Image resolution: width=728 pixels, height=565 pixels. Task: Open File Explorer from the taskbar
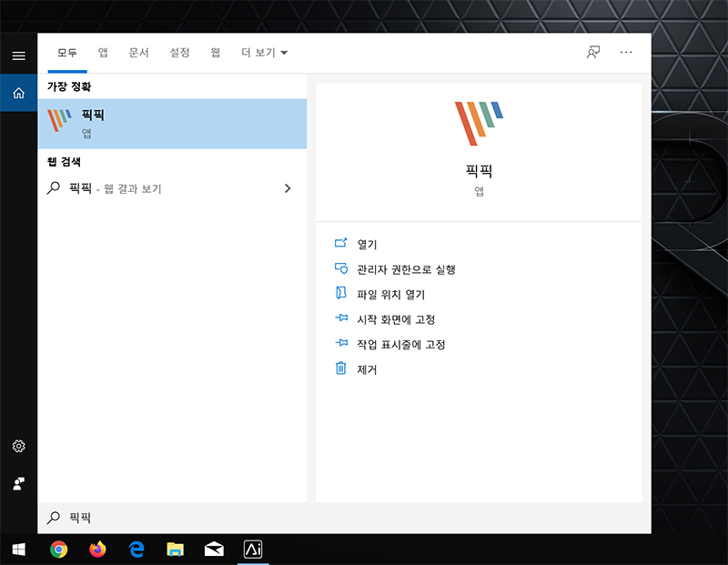point(175,550)
